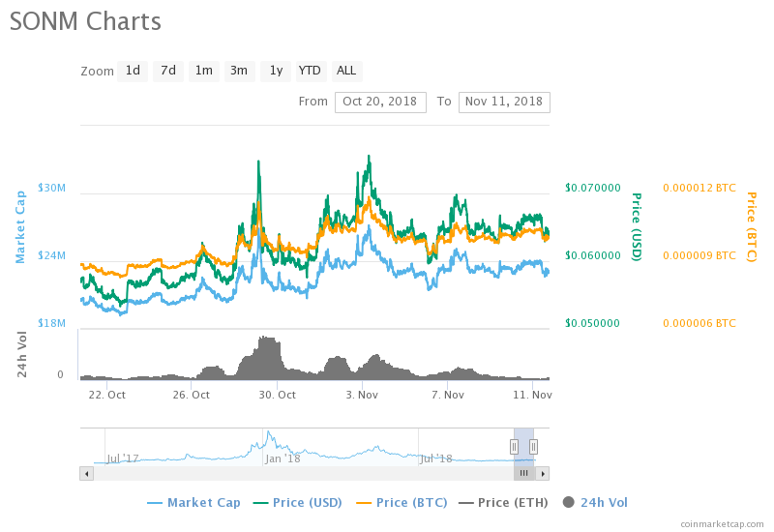
Task: Click the Market Cap axis title
Action: [19, 227]
